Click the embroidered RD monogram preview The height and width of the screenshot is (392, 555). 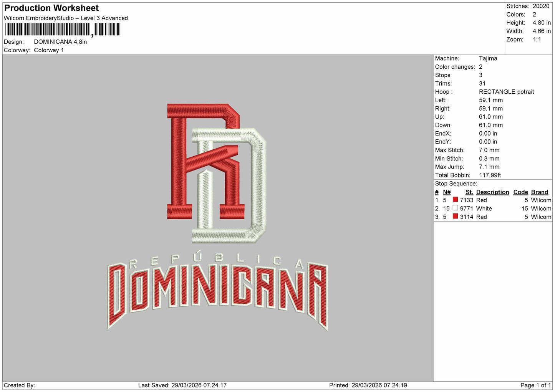click(x=217, y=174)
